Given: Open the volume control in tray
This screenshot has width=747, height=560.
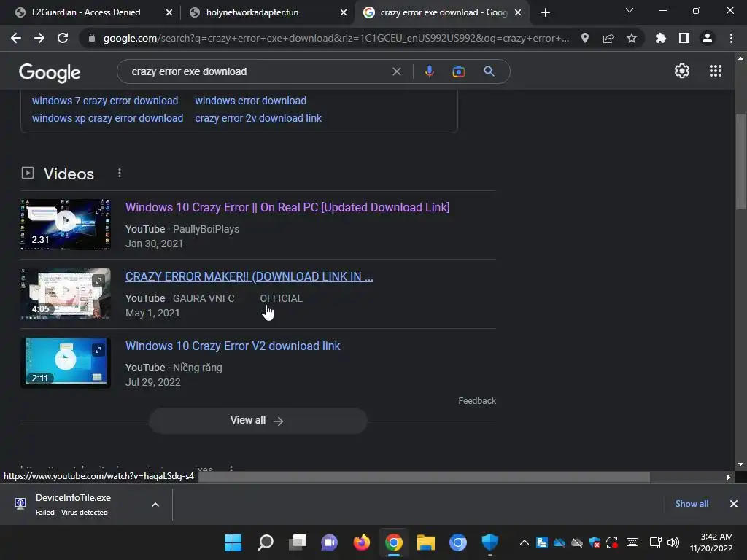Looking at the screenshot, I should 673,542.
